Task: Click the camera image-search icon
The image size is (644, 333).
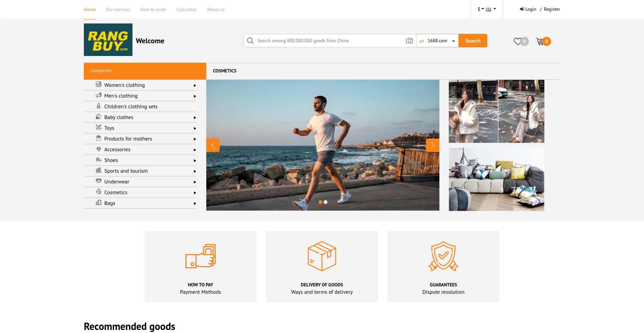Action: point(409,41)
